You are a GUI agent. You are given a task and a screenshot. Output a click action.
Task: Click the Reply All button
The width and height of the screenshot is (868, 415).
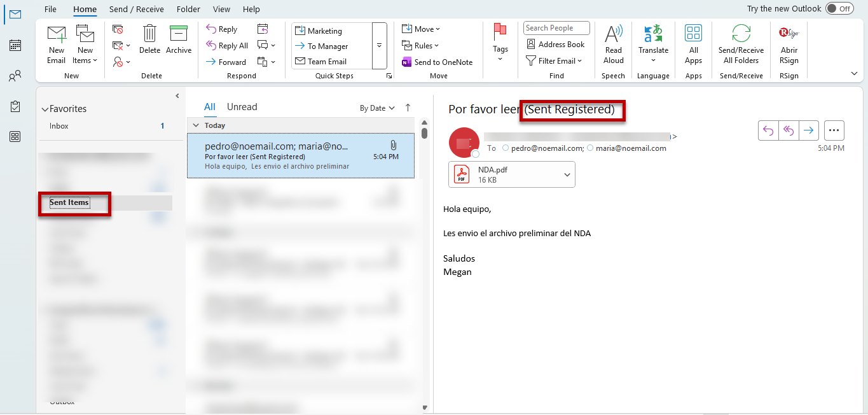click(x=227, y=46)
